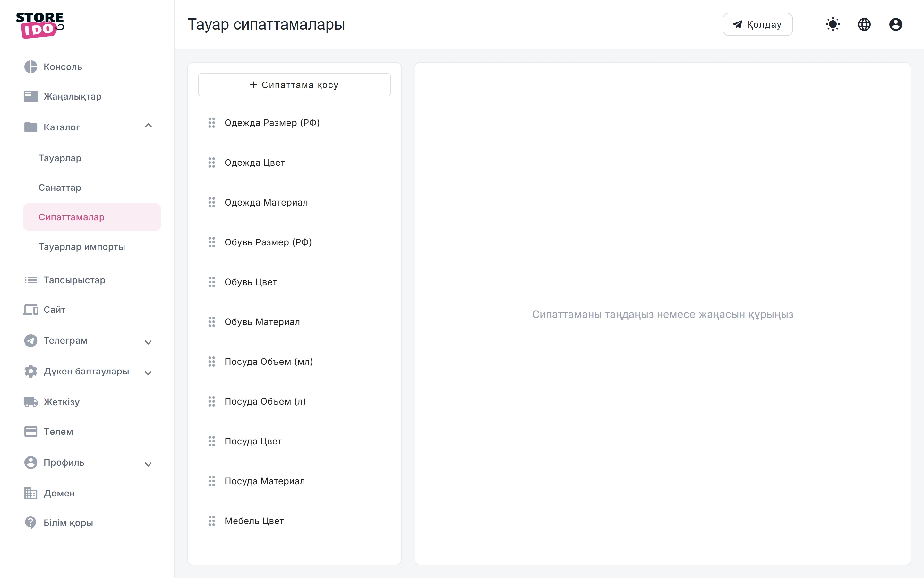The height and width of the screenshot is (578, 924).
Task: Click Сипаттама қосу add button
Action: pos(295,85)
